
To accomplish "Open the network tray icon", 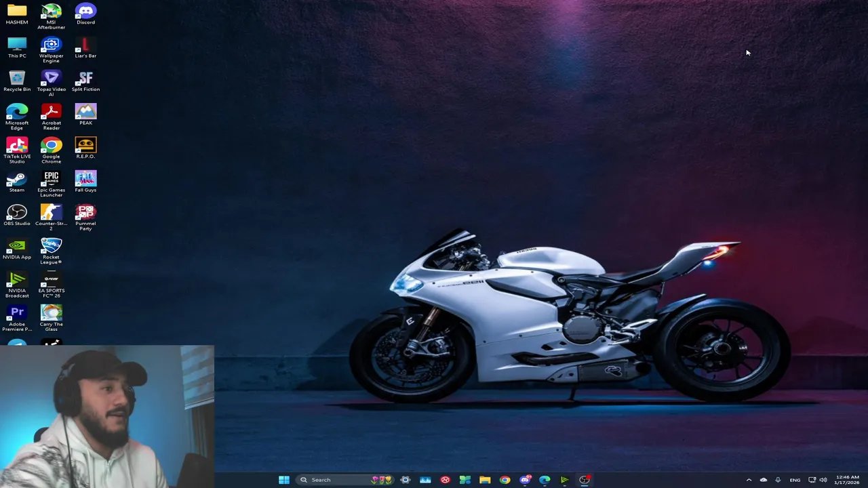I will pyautogui.click(x=812, y=480).
